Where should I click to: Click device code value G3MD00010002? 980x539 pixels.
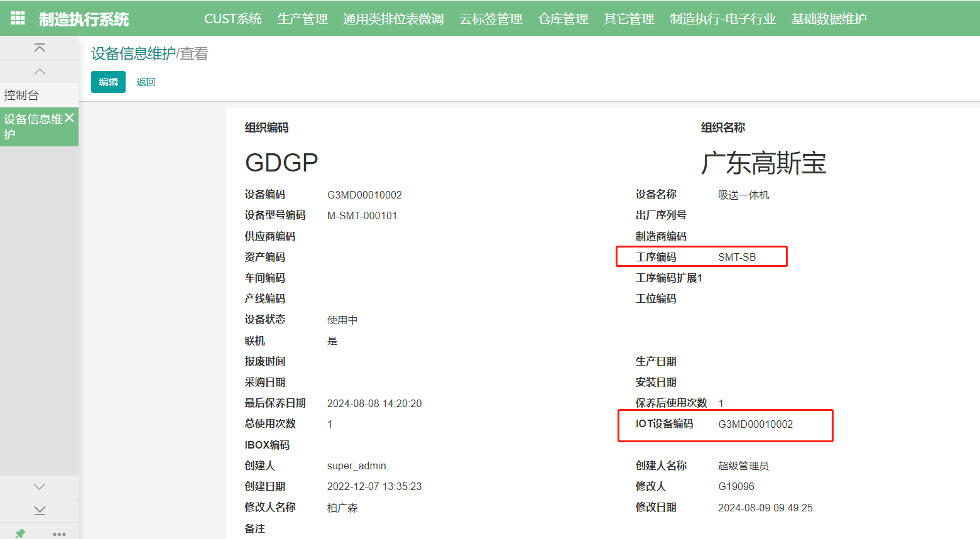point(364,195)
